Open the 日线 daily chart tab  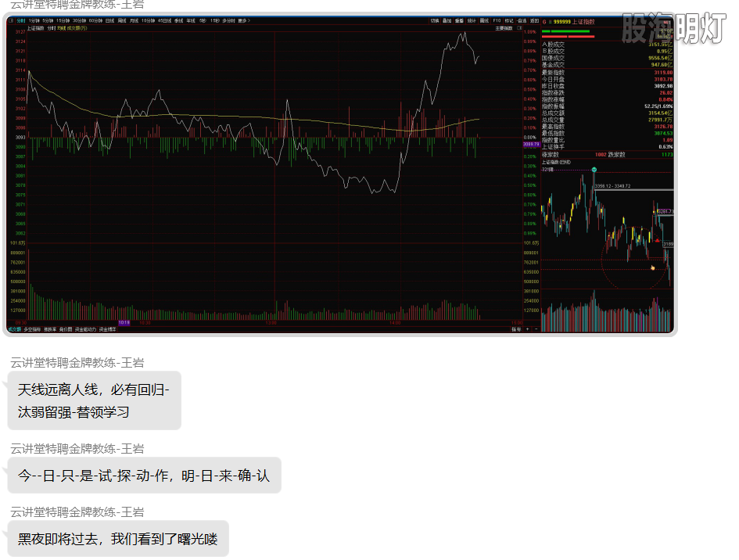[109, 21]
